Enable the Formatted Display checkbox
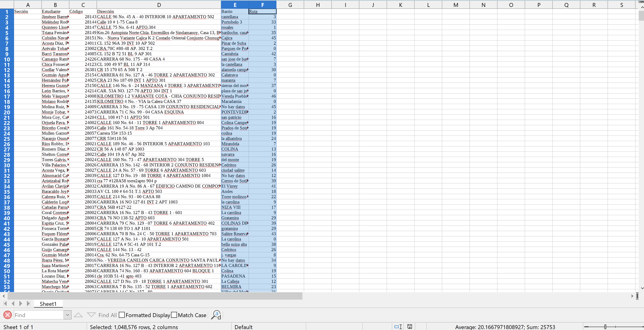The image size is (644, 330). (x=122, y=315)
